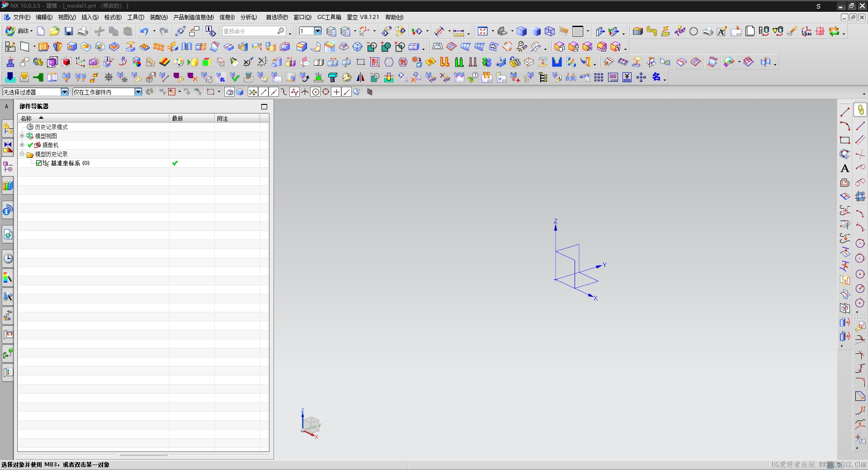Open the Assembly Navigator sidebar tab

(8, 129)
